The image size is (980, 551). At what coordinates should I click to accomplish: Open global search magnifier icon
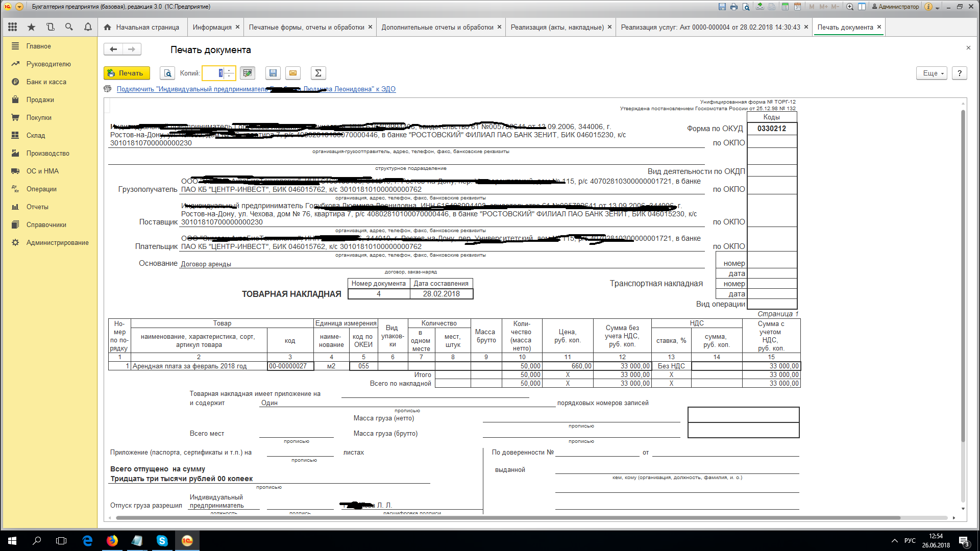[x=69, y=27]
